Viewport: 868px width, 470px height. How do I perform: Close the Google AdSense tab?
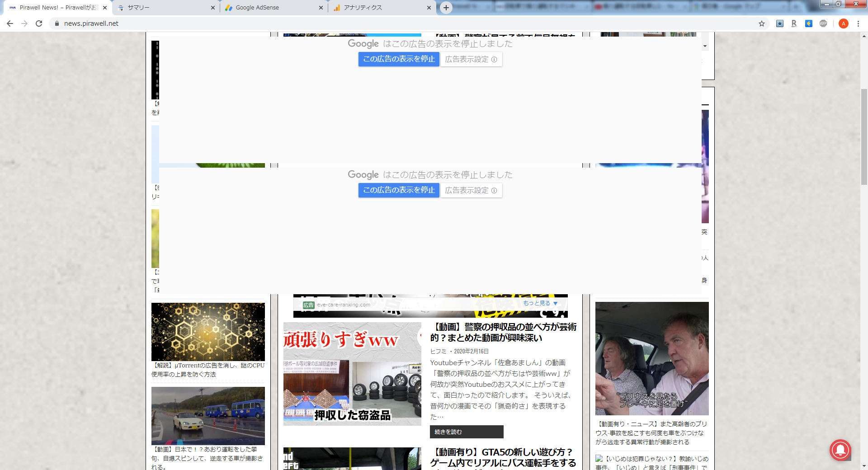click(x=321, y=8)
